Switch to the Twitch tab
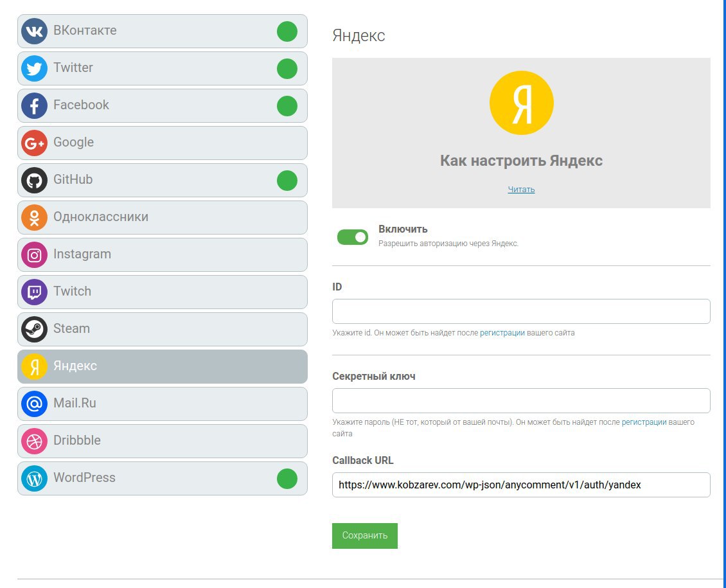Image resolution: width=726 pixels, height=588 pixels. coord(163,292)
